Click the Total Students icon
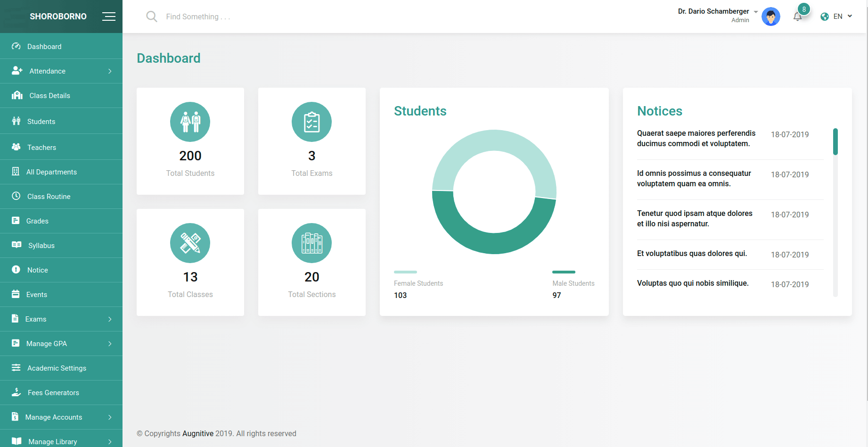 coord(190,122)
